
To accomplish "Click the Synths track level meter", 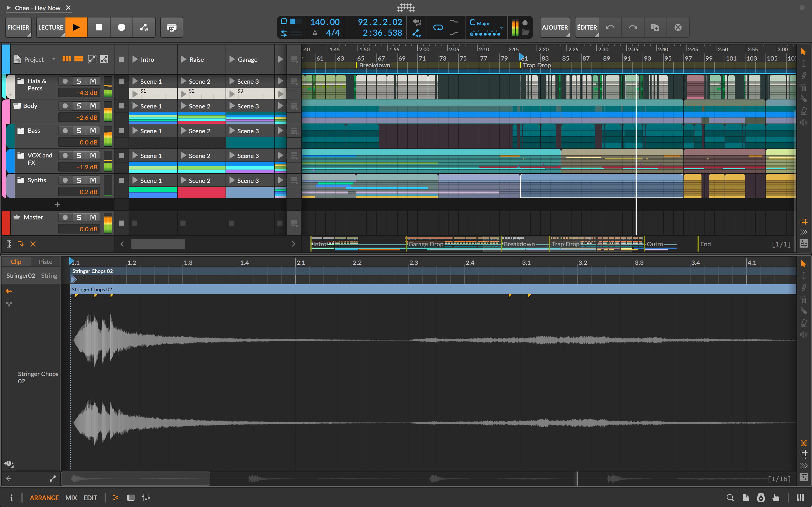I will (108, 186).
